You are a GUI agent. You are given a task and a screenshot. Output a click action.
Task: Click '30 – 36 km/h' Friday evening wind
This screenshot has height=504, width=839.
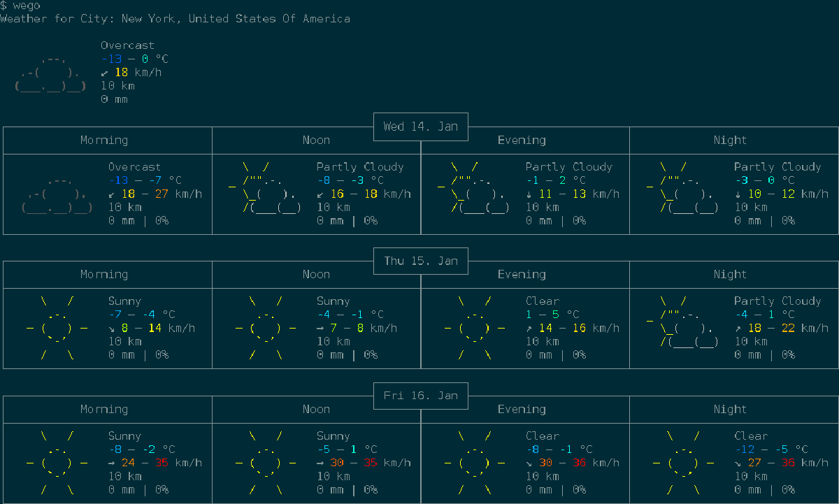pyautogui.click(x=579, y=463)
